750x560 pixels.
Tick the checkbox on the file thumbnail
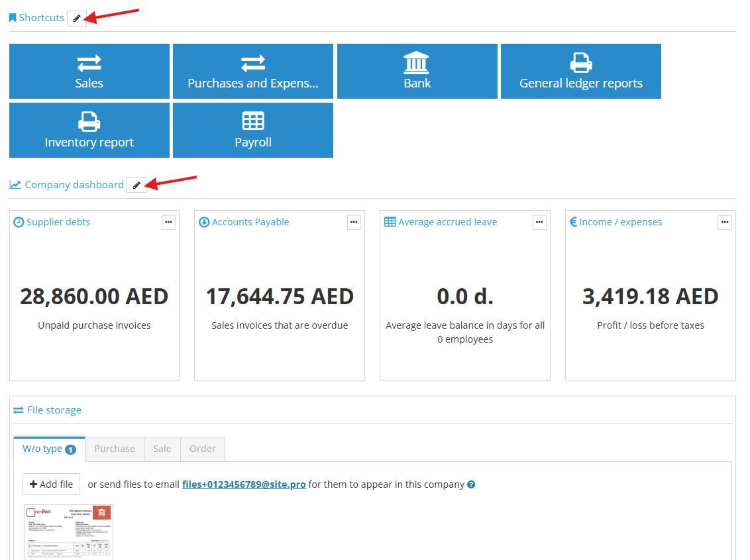click(32, 511)
